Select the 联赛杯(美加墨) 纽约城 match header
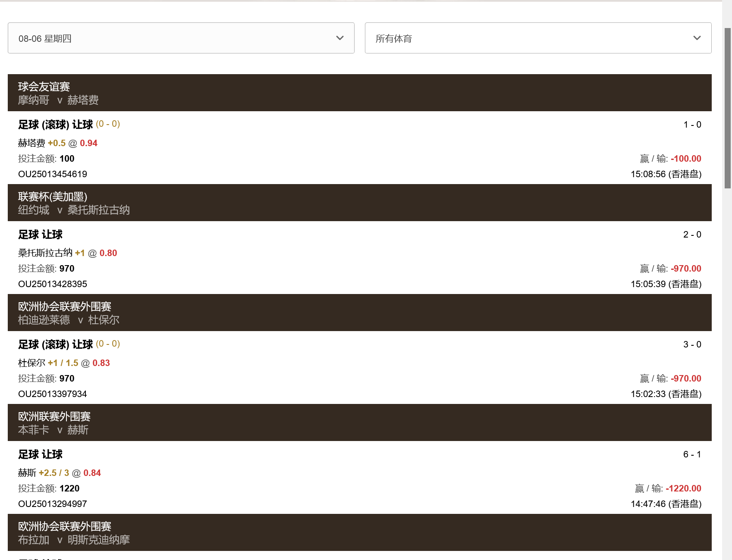The height and width of the screenshot is (560, 732). pos(360,203)
